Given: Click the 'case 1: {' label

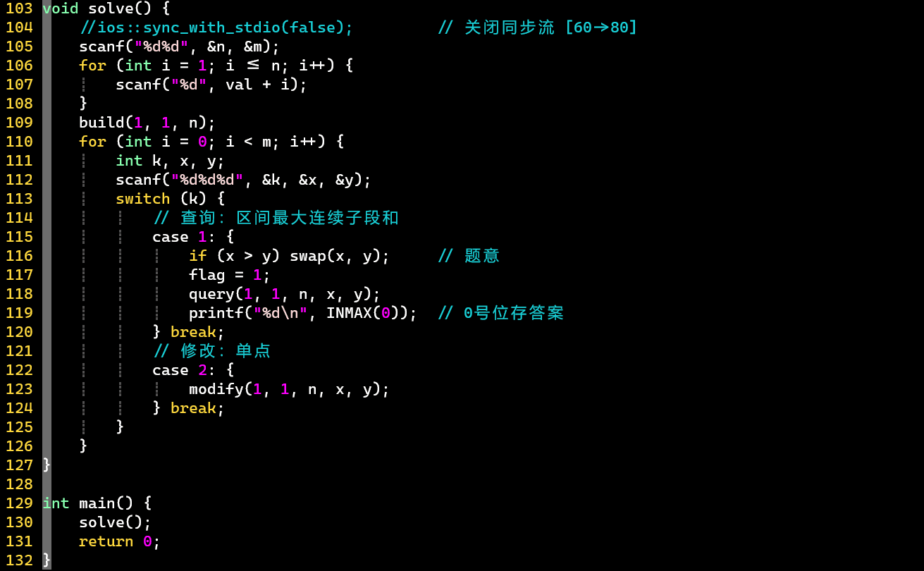Looking at the screenshot, I should tap(193, 237).
